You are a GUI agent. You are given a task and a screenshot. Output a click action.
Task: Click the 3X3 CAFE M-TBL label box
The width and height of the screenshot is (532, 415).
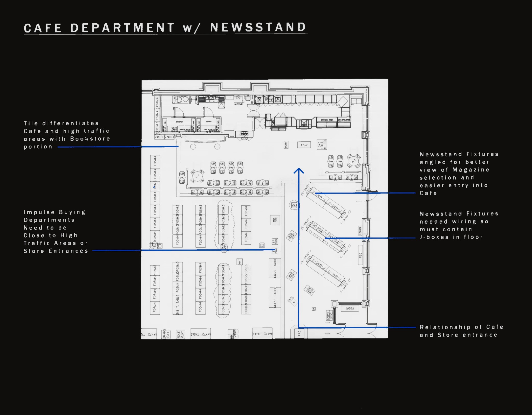coord(322,145)
